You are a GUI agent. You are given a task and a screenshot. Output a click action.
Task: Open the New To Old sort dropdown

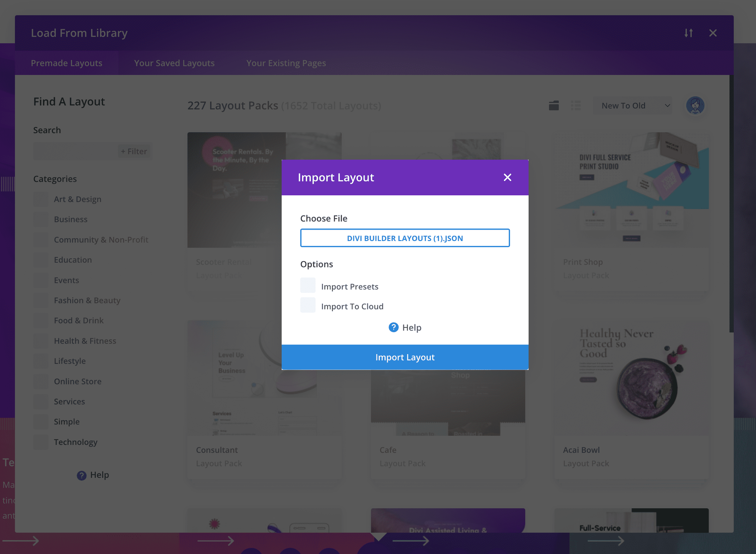point(632,106)
